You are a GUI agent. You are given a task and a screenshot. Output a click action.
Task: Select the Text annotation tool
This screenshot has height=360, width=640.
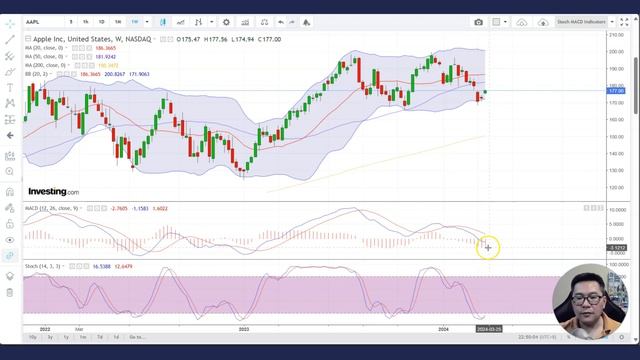(x=10, y=88)
